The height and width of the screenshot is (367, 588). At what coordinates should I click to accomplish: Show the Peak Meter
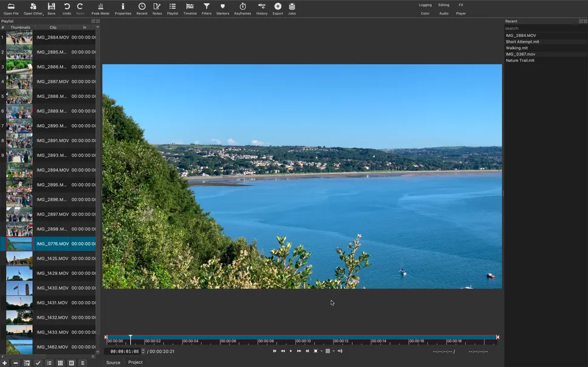coord(101,8)
